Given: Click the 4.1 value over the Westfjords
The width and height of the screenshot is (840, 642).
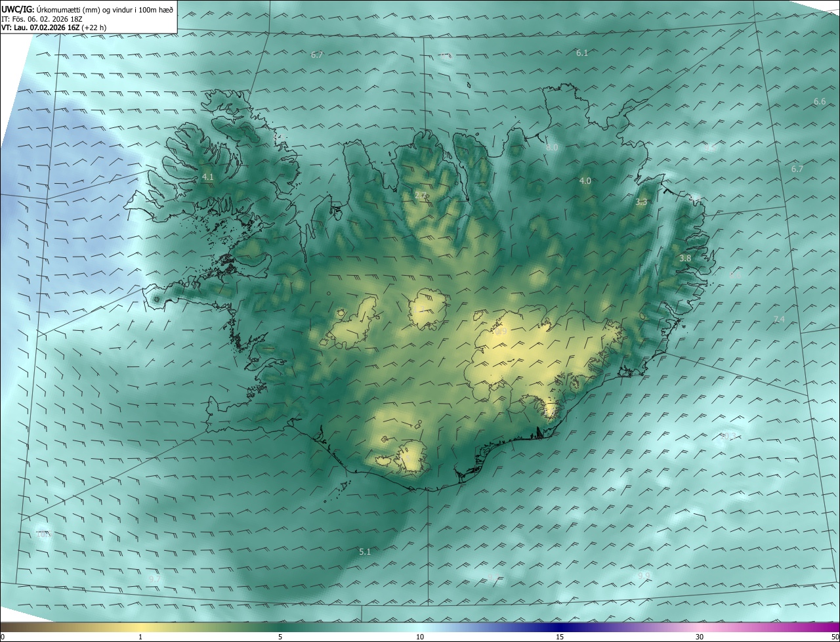Looking at the screenshot, I should (208, 177).
